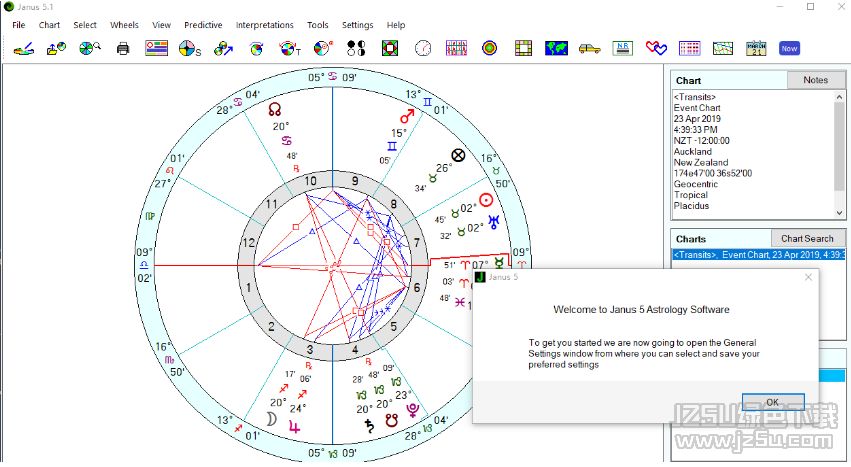Click the blue Now button
The height and width of the screenshot is (467, 851).
tap(789, 48)
